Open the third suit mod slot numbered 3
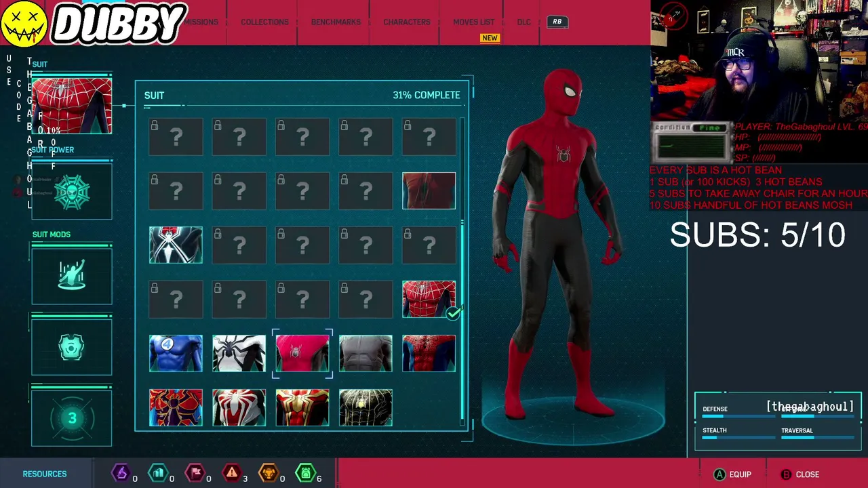868x488 pixels. click(x=72, y=418)
